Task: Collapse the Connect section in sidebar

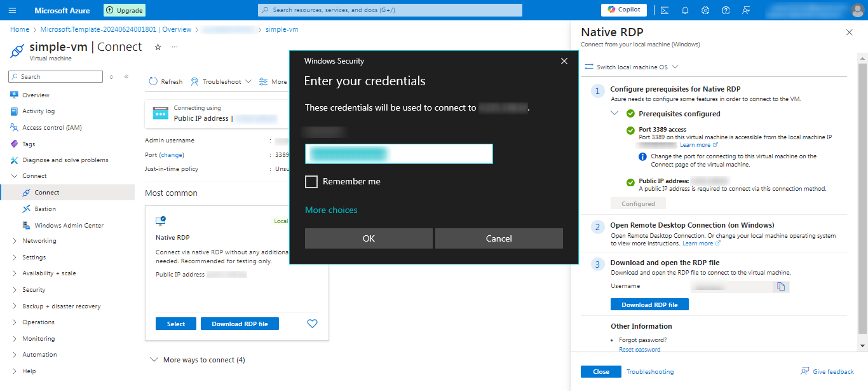Action: click(x=15, y=176)
